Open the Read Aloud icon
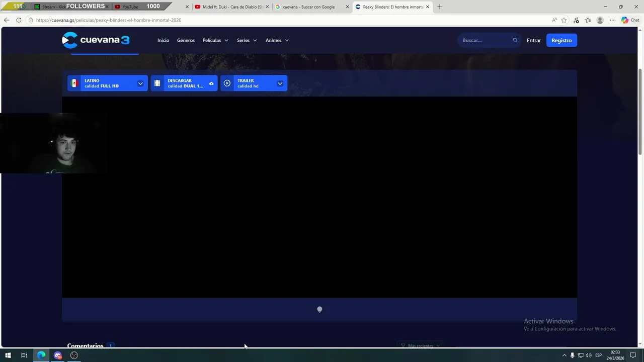The height and width of the screenshot is (362, 644). [x=554, y=20]
